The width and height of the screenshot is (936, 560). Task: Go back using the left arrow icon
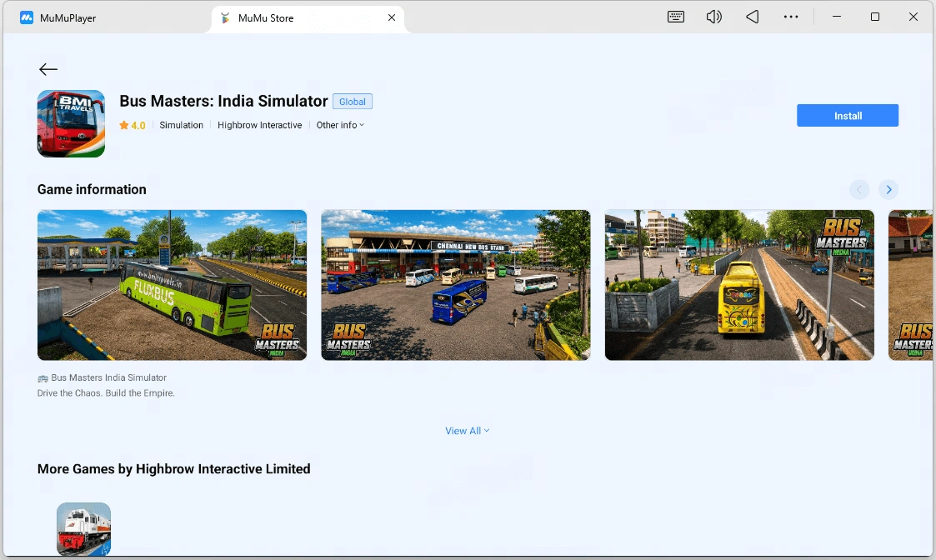48,69
